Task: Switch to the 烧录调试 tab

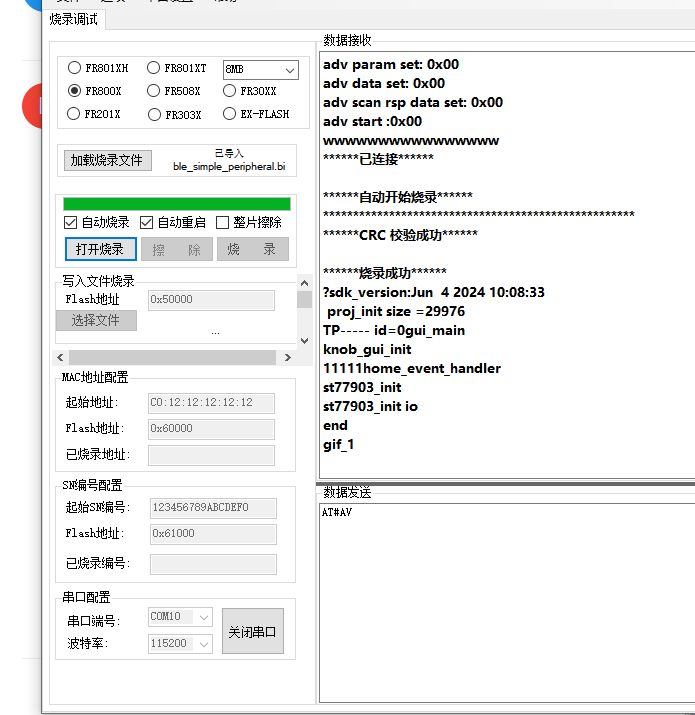Action: 74,18
